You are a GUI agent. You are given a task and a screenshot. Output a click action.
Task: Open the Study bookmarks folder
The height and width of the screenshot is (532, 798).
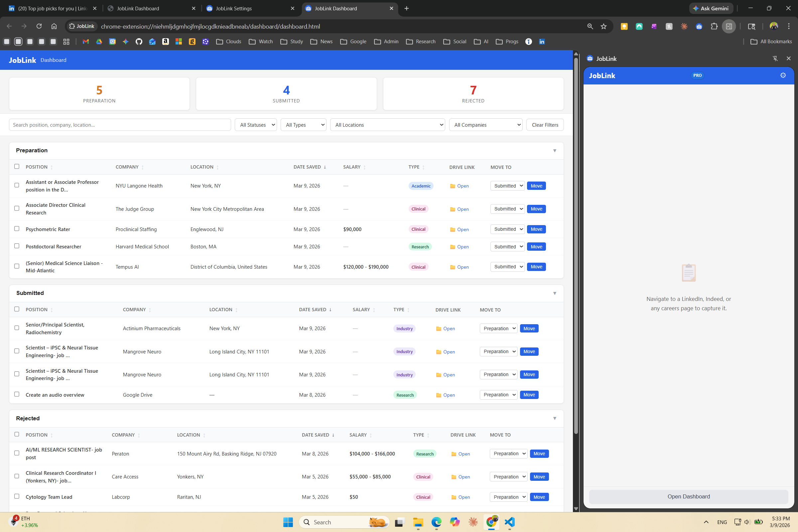click(x=292, y=41)
